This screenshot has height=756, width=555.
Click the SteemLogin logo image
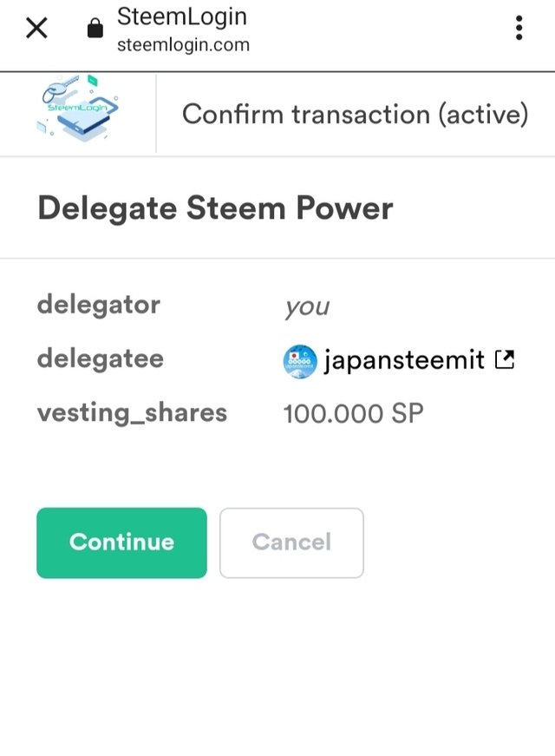coord(78,112)
